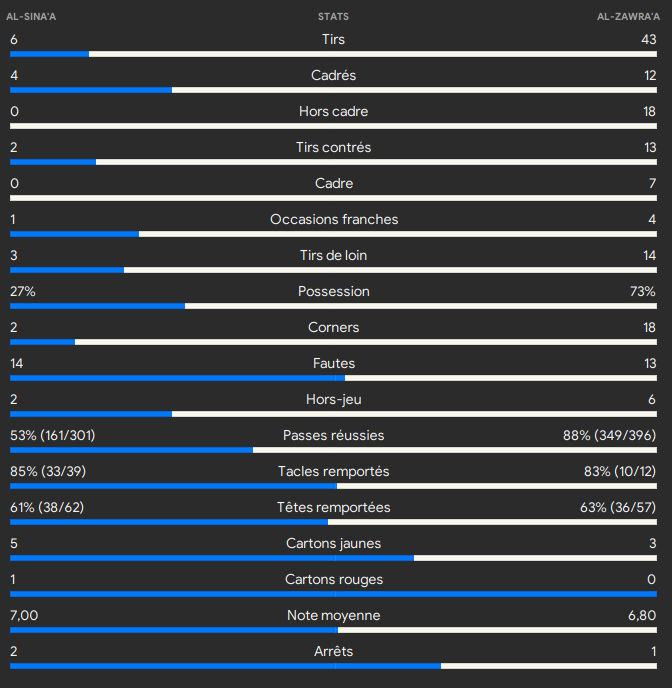Click the Arrêts progress bar
This screenshot has width=672, height=688.
coord(333,665)
